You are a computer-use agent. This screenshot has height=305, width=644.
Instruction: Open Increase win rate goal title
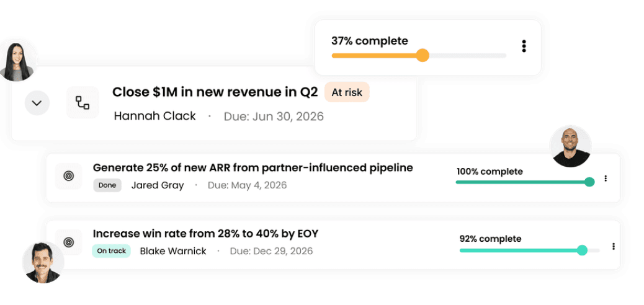(x=206, y=234)
